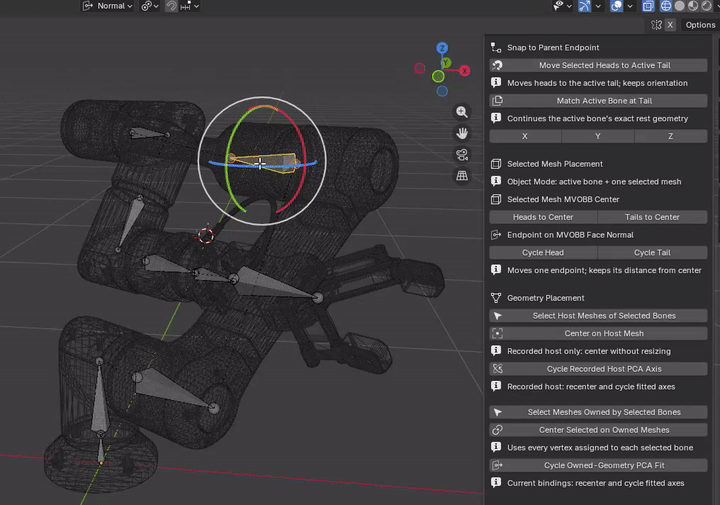720x505 pixels.
Task: Click the Selected Mesh MVOBB Center icon
Action: pos(496,199)
